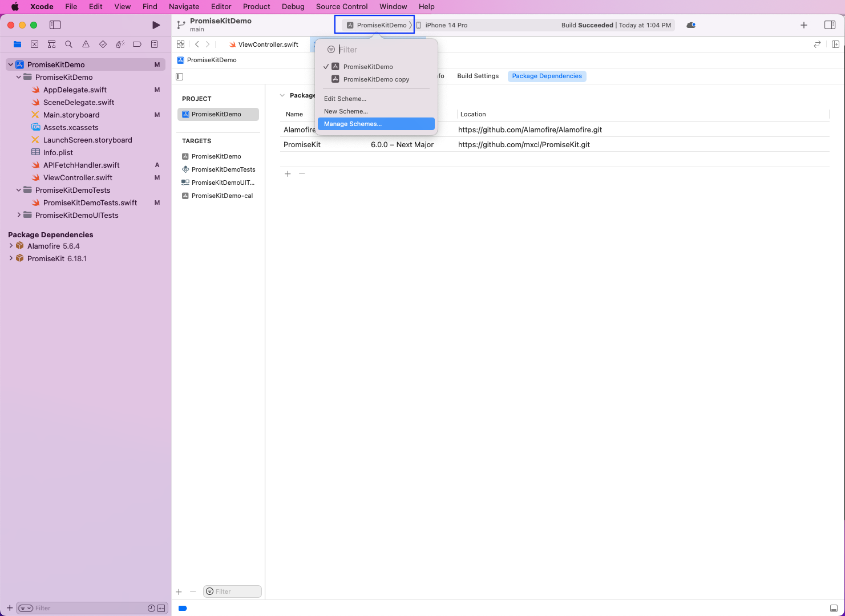Viewport: 845px width, 616px height.
Task: Open the Breakpoint navigator icon
Action: coord(137,44)
